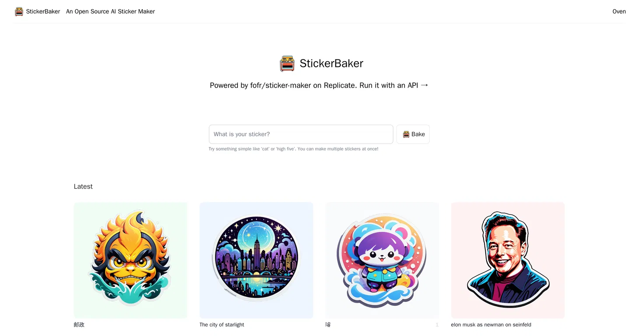Follow the Run it with an API link
Viewport: 644px width, 336px height.
(x=394, y=85)
